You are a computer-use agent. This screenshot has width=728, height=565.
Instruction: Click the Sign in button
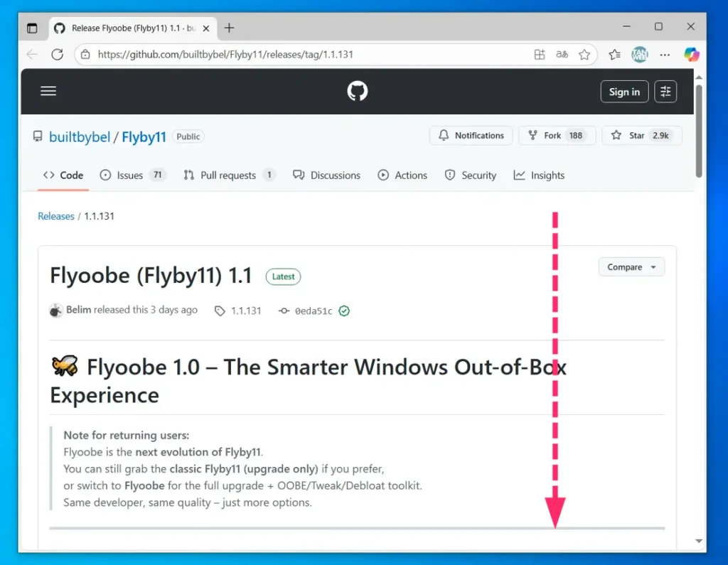click(624, 92)
